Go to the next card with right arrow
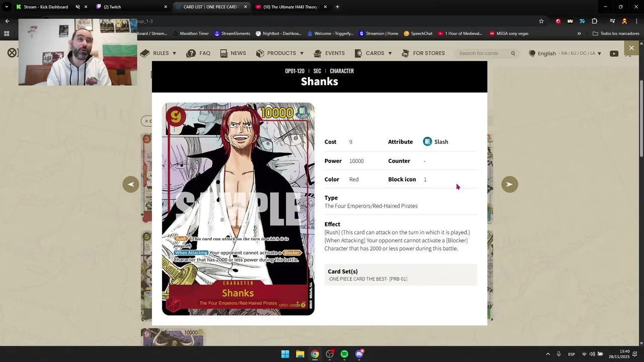Viewport: 644px width, 362px height. click(x=509, y=185)
